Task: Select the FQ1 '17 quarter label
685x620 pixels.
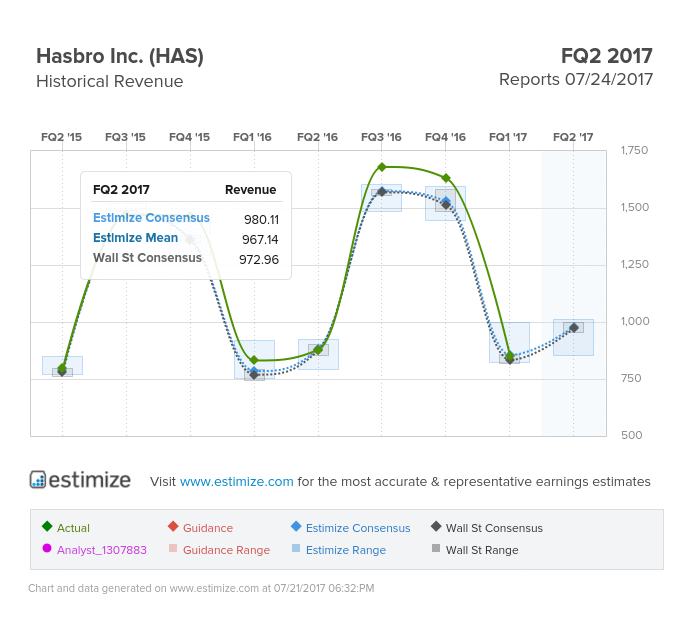Action: (508, 137)
